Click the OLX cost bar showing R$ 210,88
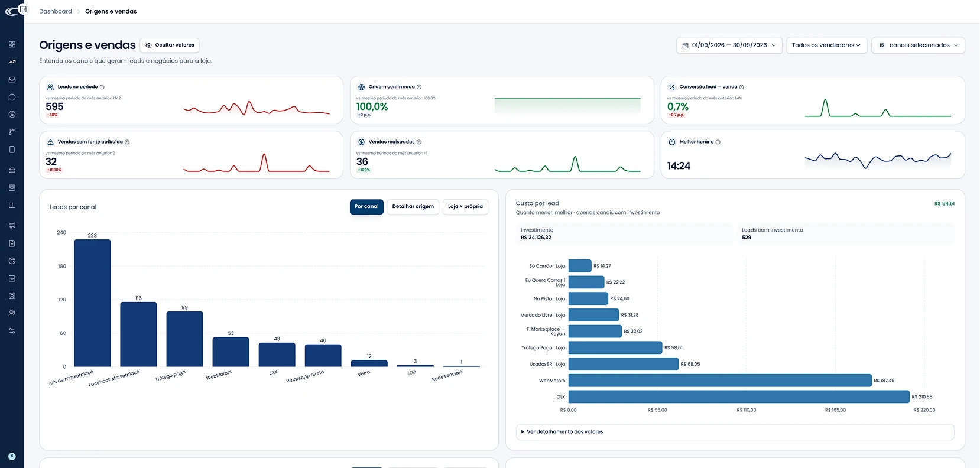Image resolution: width=980 pixels, height=468 pixels. [739, 397]
